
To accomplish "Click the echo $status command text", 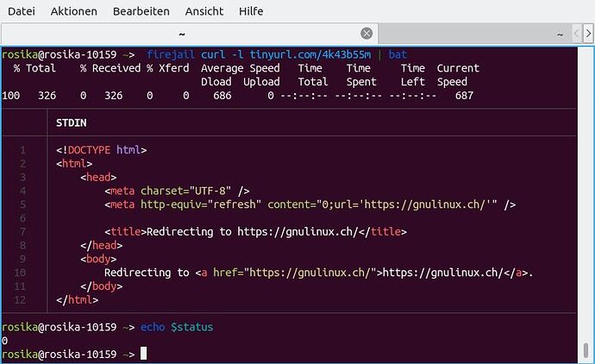I will click(x=177, y=327).
